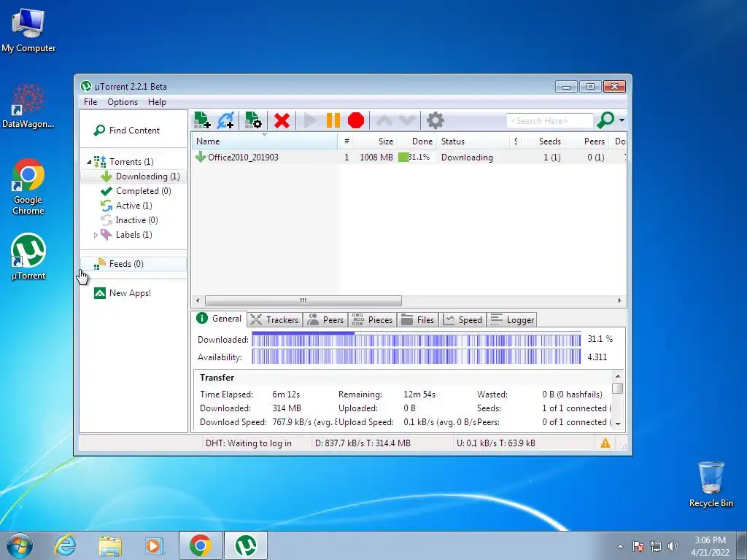
Task: Switch to the Files tab
Action: tap(418, 320)
